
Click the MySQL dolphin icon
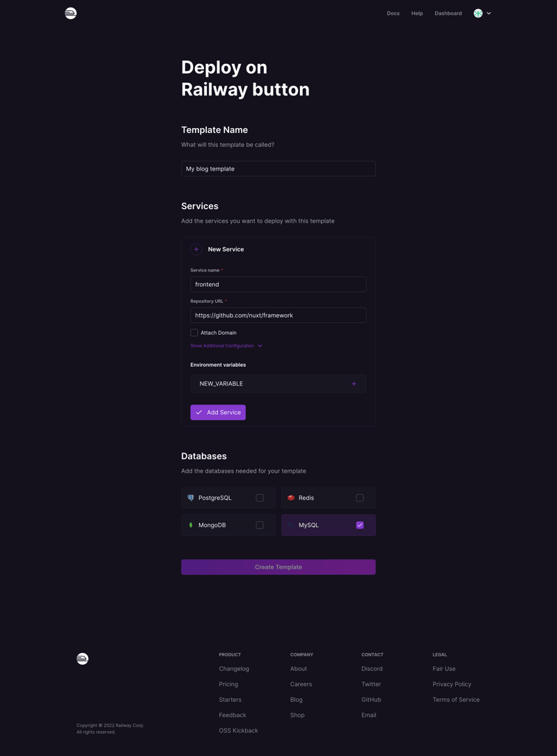[291, 524]
